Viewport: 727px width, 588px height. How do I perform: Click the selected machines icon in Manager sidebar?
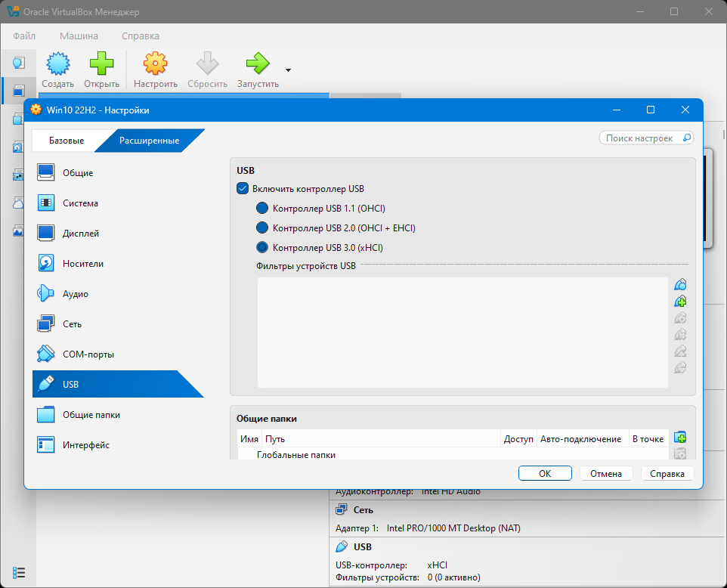point(19,91)
